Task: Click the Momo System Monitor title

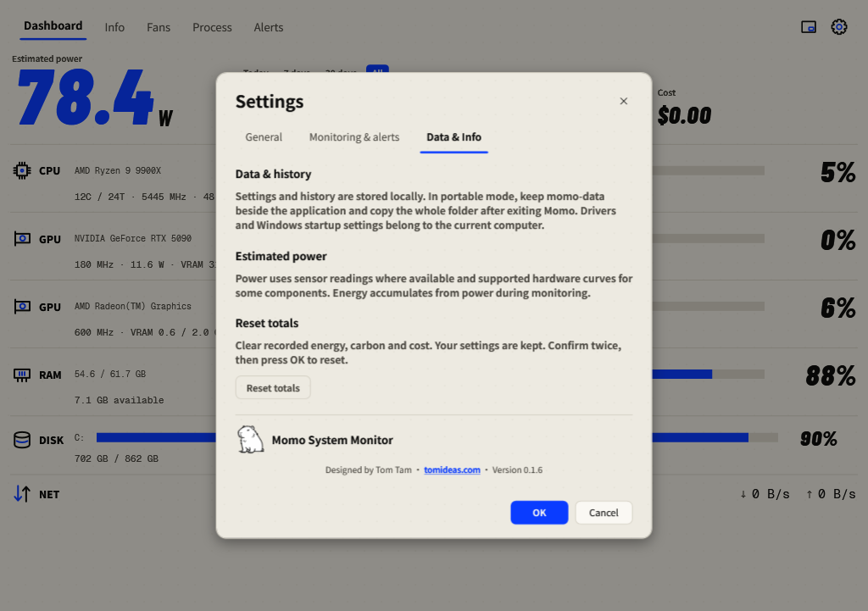Action: click(x=332, y=440)
